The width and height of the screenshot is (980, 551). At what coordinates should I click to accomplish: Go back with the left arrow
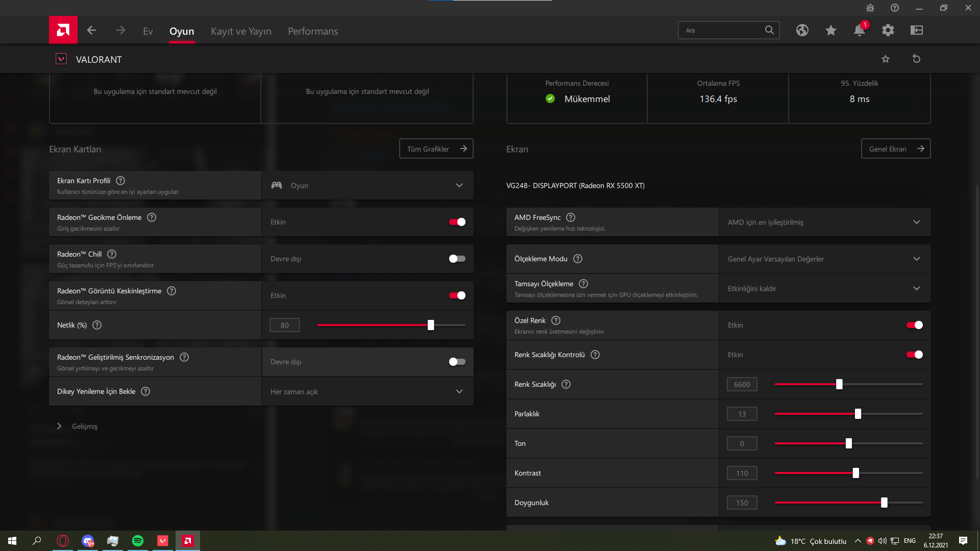91,31
